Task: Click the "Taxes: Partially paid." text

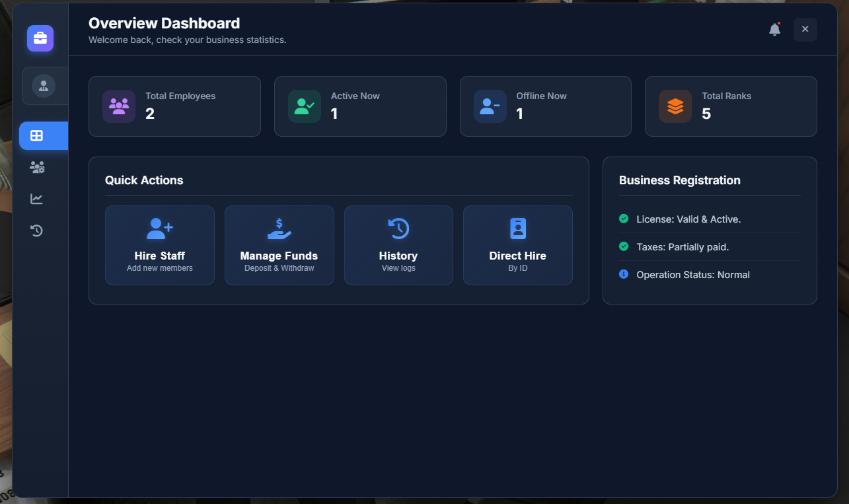Action: point(683,247)
